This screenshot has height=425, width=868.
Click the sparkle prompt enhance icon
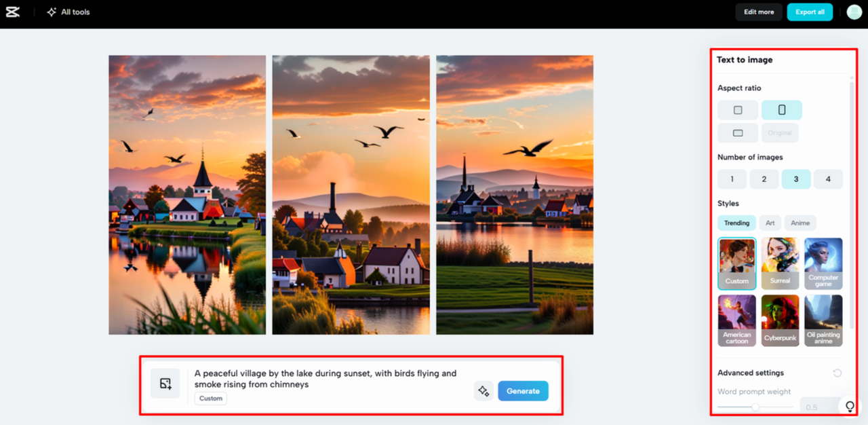pos(484,390)
